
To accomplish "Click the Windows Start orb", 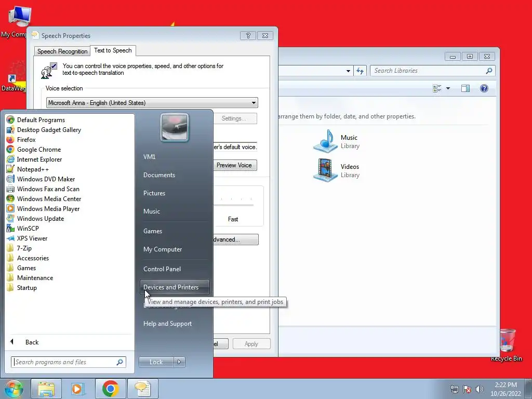I will pos(14,389).
